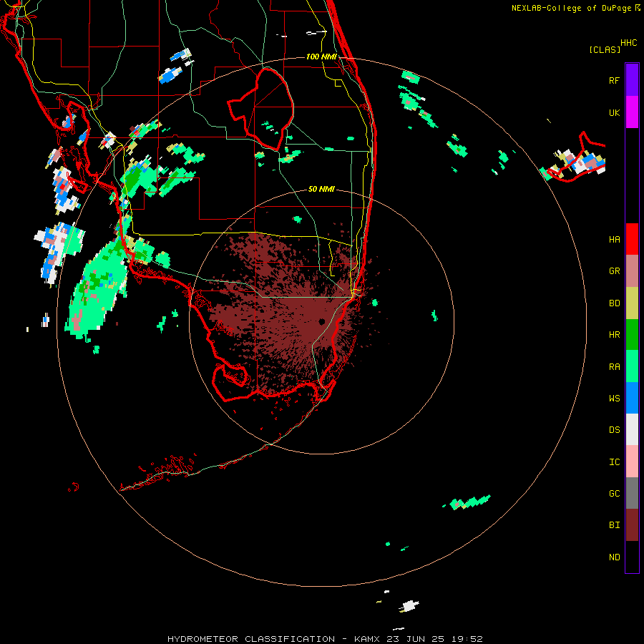Screen dimensions: 644x644
Task: Click the "50 NMI" range ring label
Action: click(x=321, y=189)
